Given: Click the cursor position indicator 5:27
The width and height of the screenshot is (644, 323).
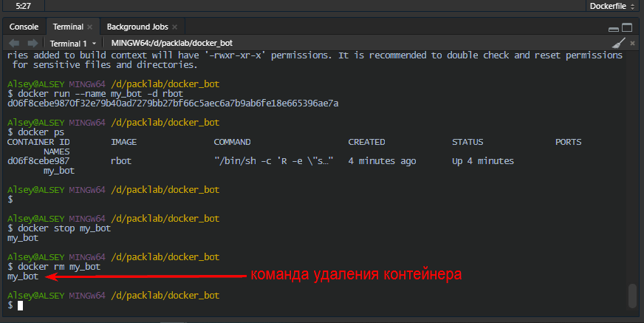Looking at the screenshot, I should point(24,6).
